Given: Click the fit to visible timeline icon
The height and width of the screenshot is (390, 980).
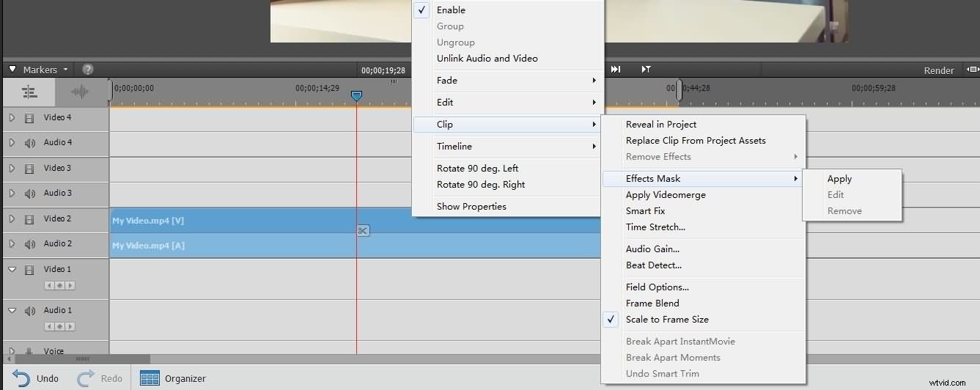Looking at the screenshot, I should click(x=973, y=70).
